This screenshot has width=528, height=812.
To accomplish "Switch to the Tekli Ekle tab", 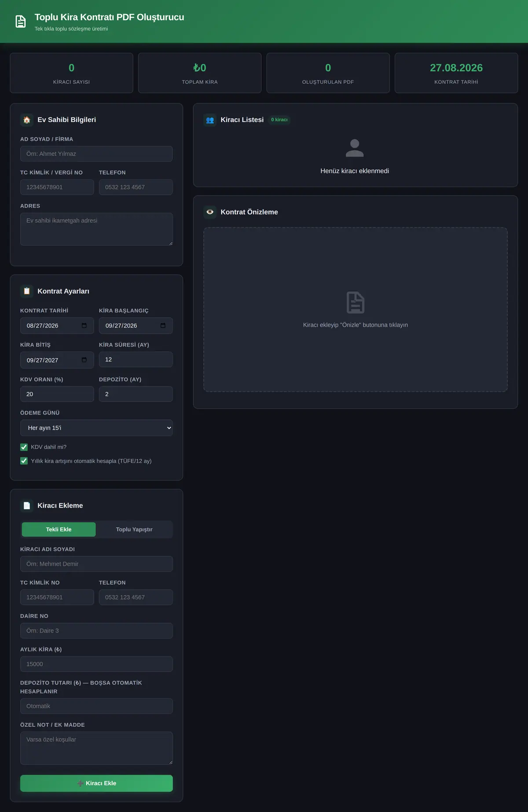I will coord(59,529).
